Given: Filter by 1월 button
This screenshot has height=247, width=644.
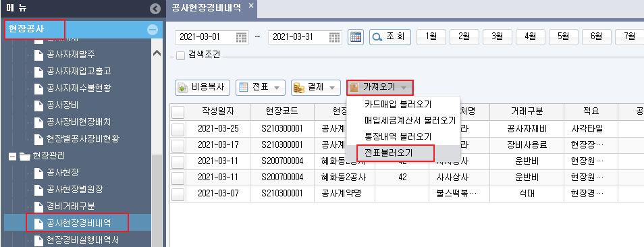Looking at the screenshot, I should tap(431, 36).
